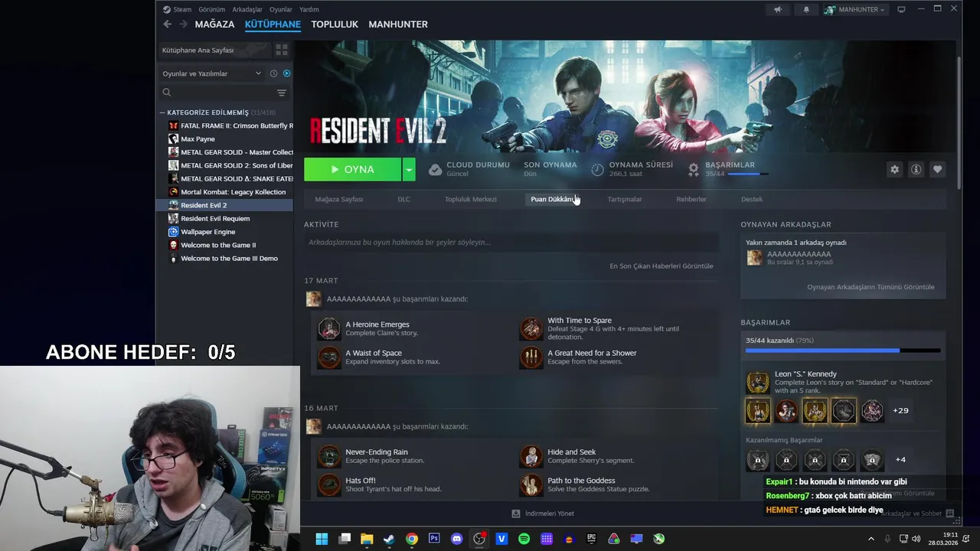This screenshot has height=551, width=980.
Task: Open game settings gear icon
Action: (894, 169)
